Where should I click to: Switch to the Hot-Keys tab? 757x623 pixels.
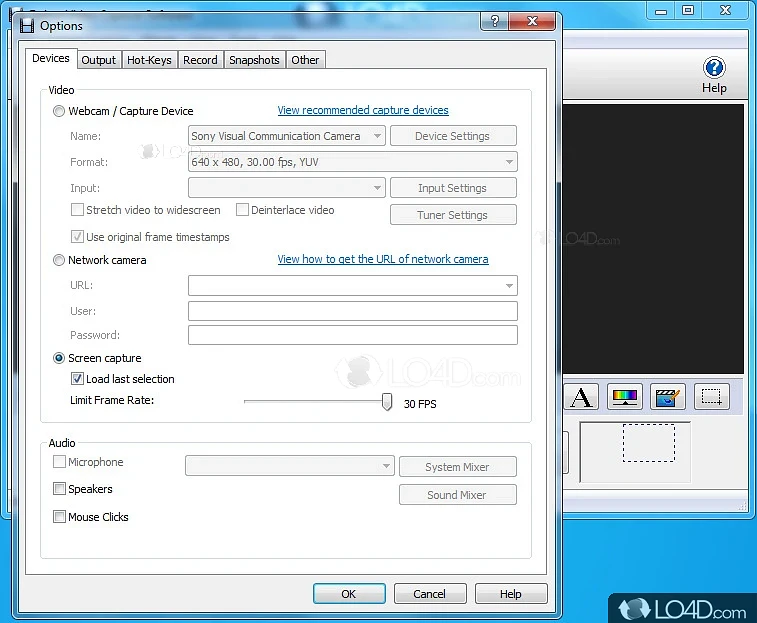coord(149,60)
